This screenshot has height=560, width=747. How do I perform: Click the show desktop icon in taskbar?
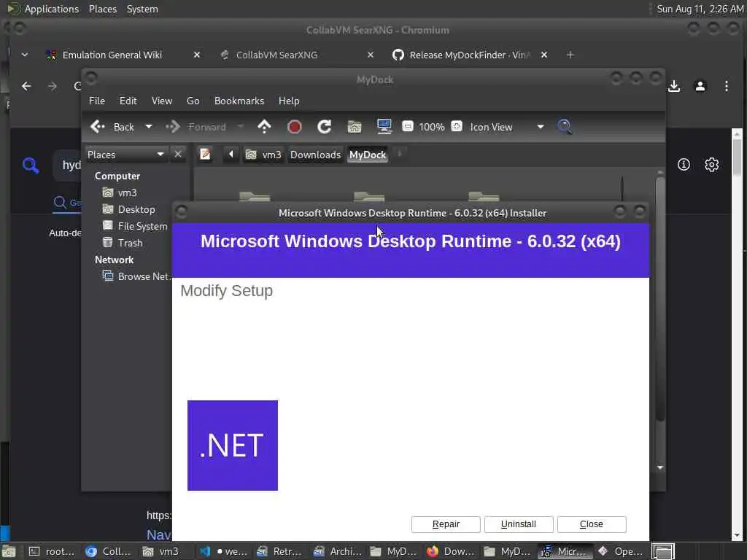(x=9, y=551)
